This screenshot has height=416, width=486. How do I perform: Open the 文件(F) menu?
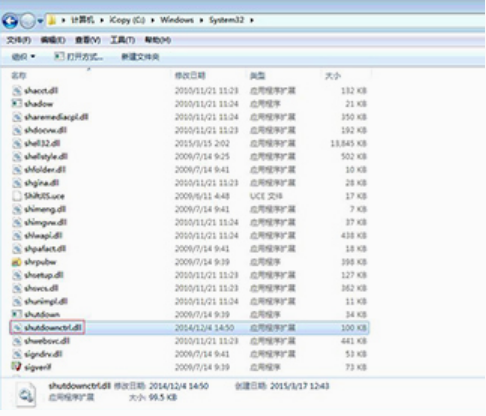click(19, 40)
